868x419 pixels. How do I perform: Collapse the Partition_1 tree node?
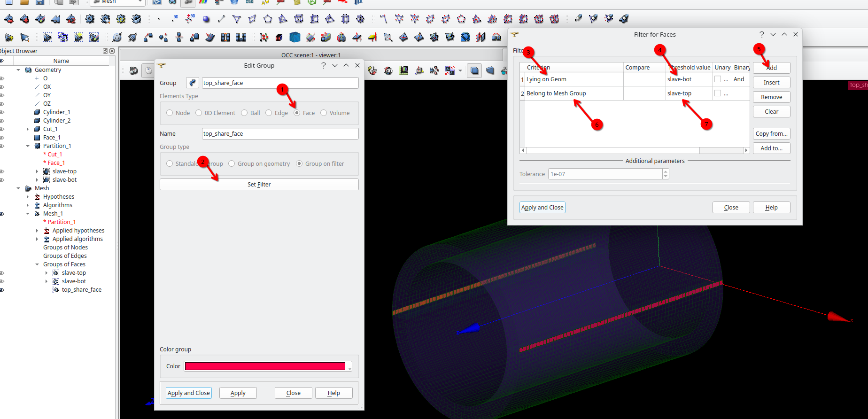coord(28,146)
